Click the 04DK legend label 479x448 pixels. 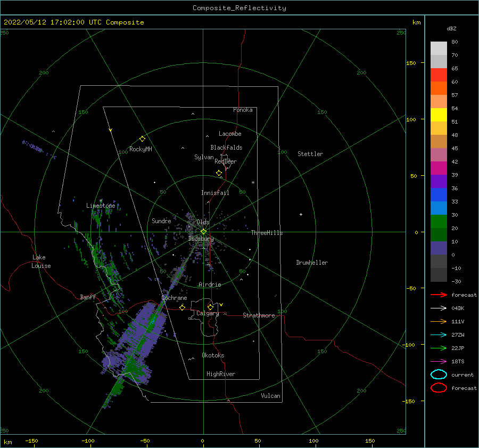(458, 308)
